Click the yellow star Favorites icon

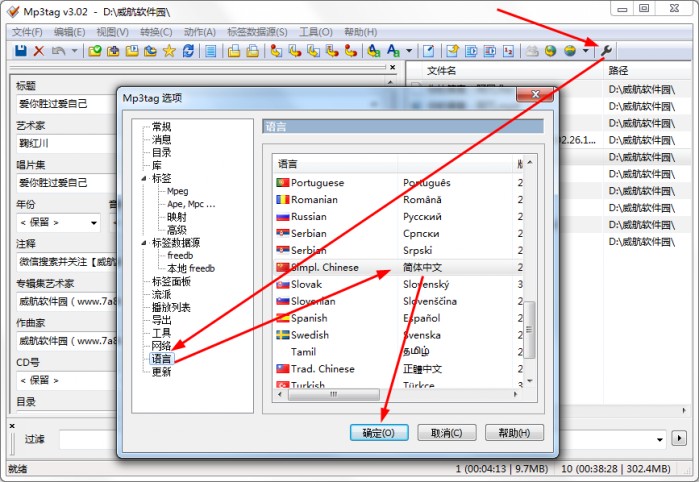pyautogui.click(x=169, y=51)
